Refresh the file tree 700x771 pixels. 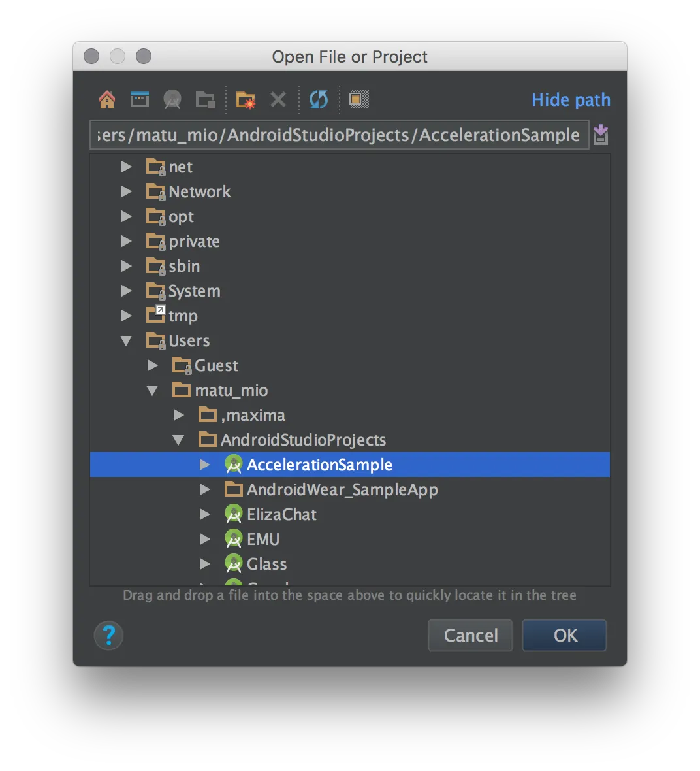[x=318, y=99]
